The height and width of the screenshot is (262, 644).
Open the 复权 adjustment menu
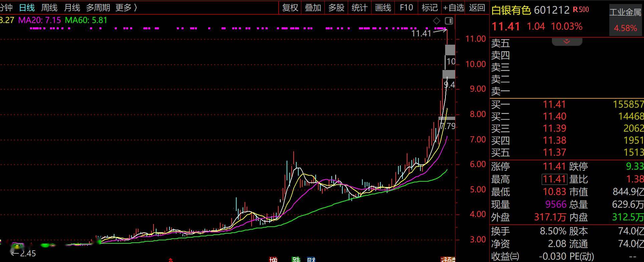pos(290,8)
